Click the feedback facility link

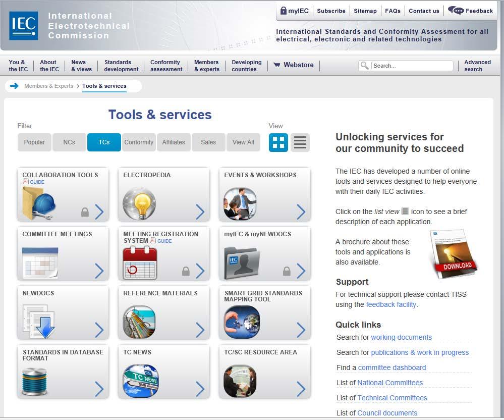(x=391, y=304)
